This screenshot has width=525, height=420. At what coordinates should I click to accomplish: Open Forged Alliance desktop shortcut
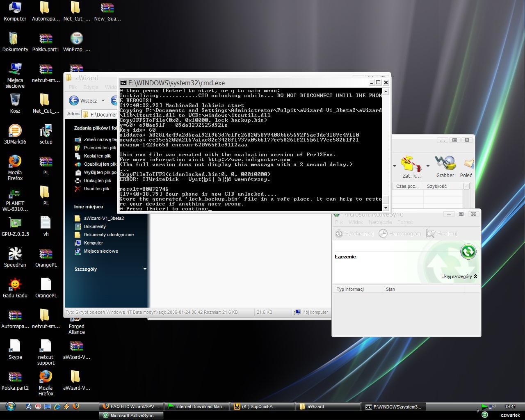tap(76, 324)
